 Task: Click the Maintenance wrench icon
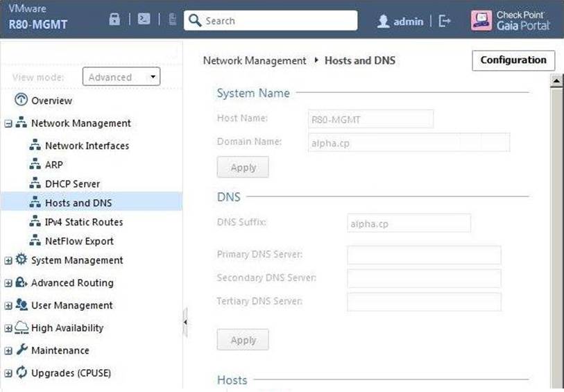[x=22, y=350]
